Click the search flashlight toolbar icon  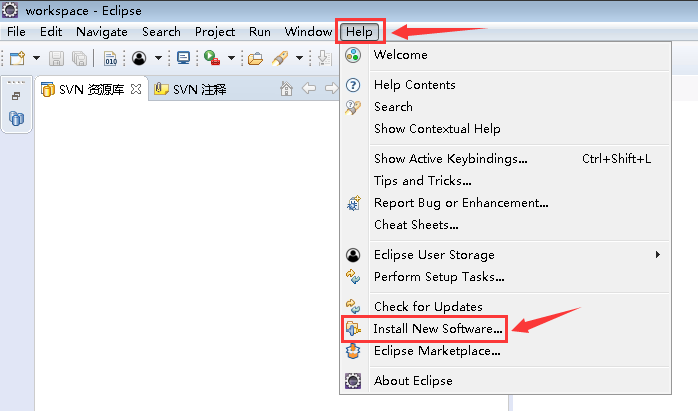coord(280,58)
